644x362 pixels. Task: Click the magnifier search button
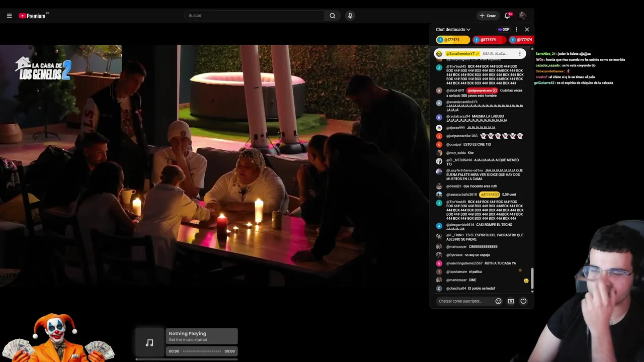(333, 16)
